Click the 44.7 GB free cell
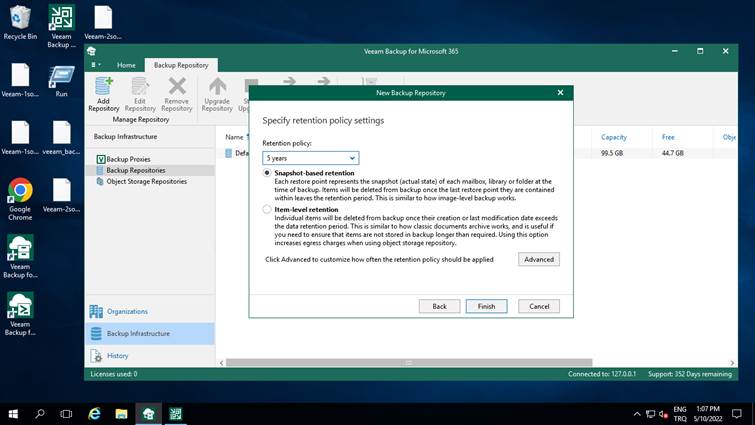 pyautogui.click(x=673, y=153)
